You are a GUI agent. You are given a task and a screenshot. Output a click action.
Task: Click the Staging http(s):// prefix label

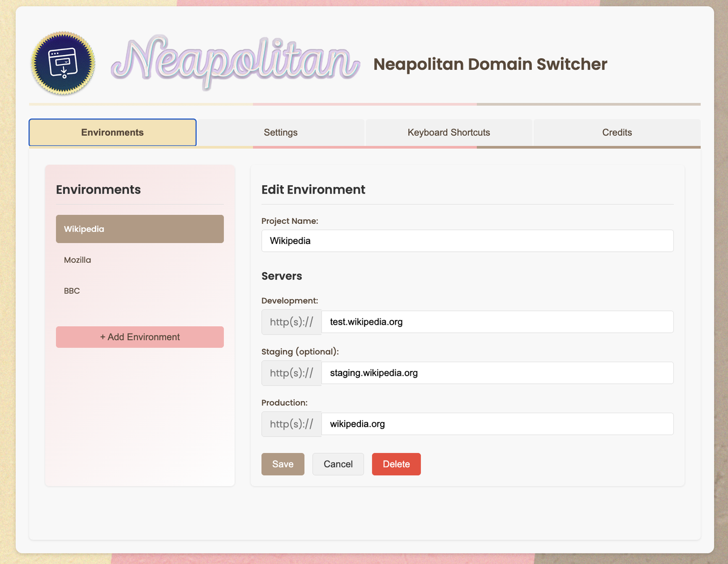pos(292,373)
